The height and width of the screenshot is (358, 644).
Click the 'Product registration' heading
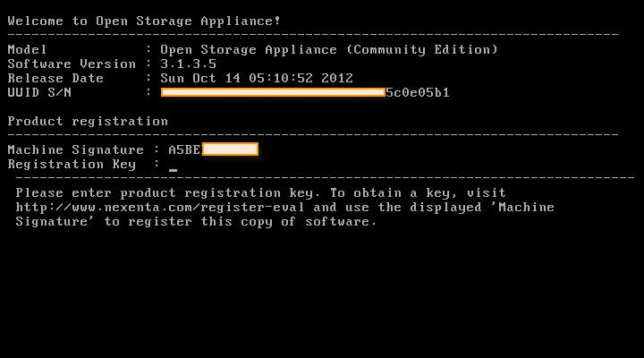point(88,121)
